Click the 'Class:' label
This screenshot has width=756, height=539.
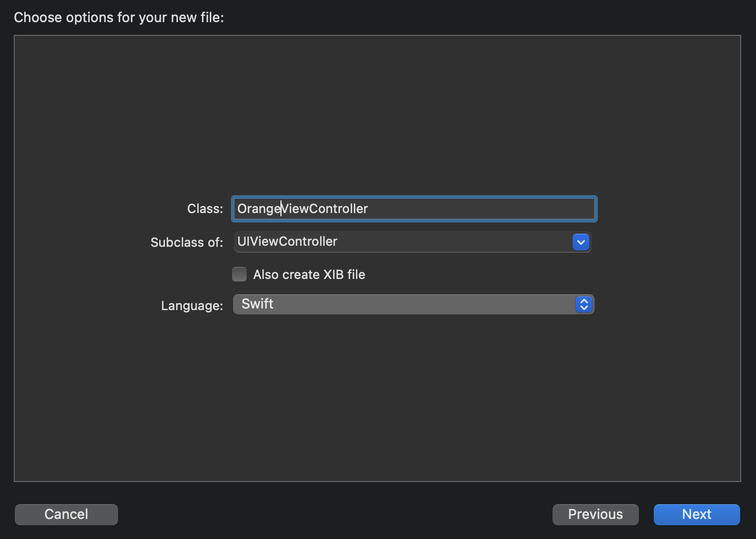click(205, 209)
